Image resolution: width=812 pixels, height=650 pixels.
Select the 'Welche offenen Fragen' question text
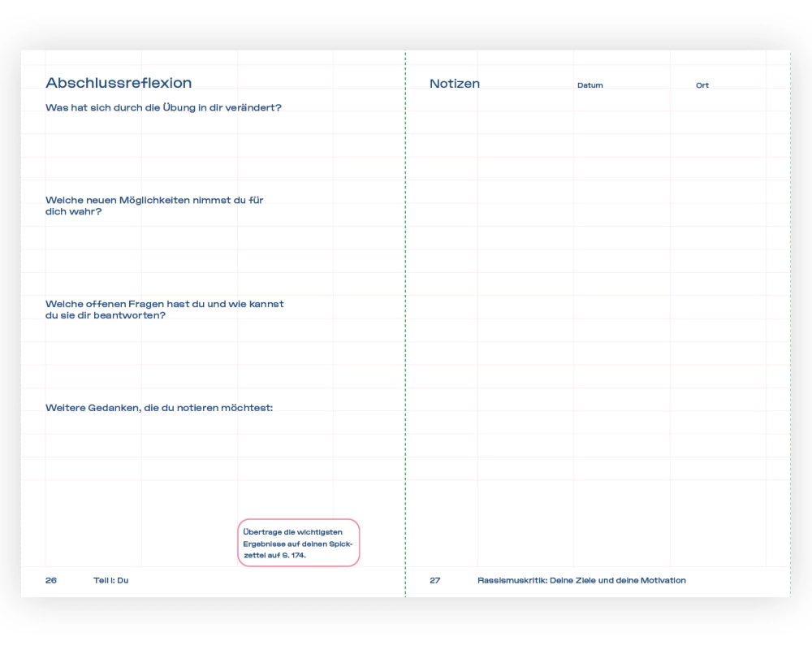coord(164,310)
